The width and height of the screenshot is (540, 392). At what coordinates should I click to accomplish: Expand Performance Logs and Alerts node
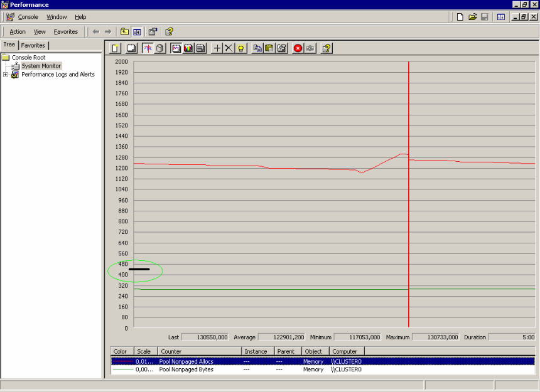[x=6, y=75]
